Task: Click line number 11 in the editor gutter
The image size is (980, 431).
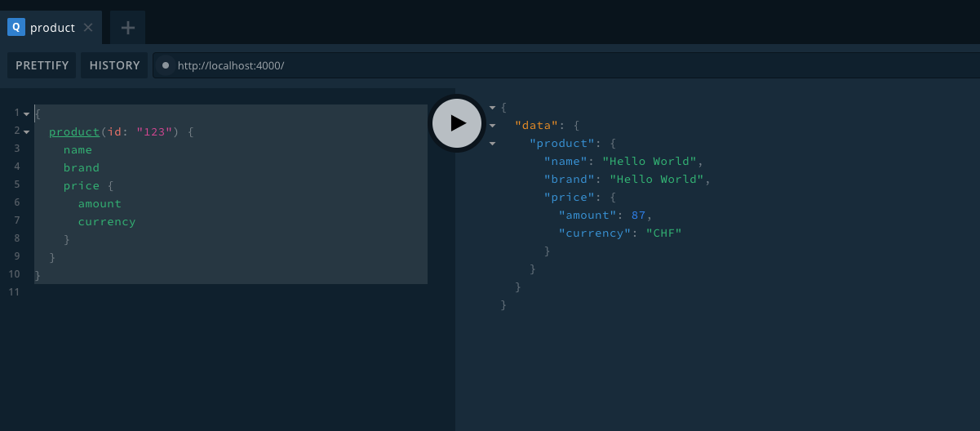Action: [14, 291]
